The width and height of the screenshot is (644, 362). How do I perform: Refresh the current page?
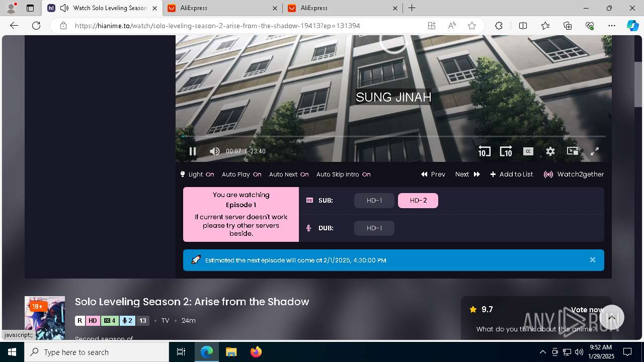click(x=36, y=26)
